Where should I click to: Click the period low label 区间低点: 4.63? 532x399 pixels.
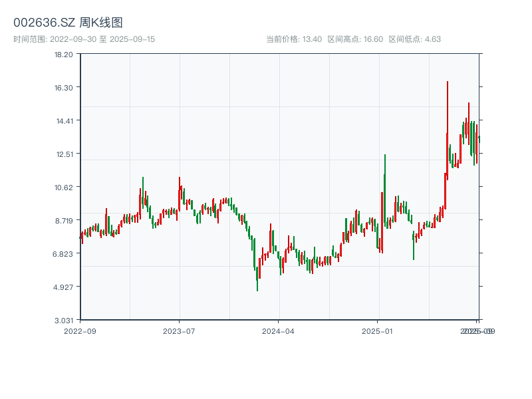pyautogui.click(x=414, y=39)
